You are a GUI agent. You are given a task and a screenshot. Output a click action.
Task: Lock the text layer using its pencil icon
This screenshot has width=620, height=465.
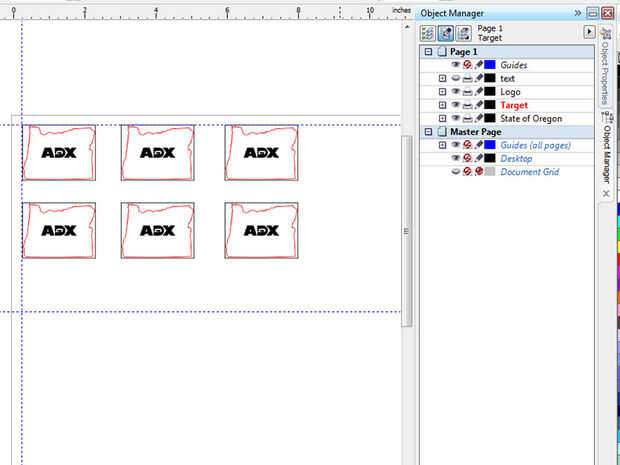(478, 78)
